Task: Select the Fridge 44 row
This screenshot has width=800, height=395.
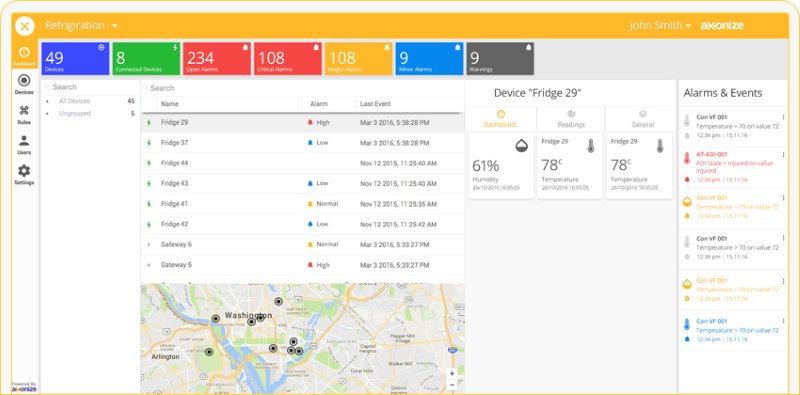Action: pos(303,163)
